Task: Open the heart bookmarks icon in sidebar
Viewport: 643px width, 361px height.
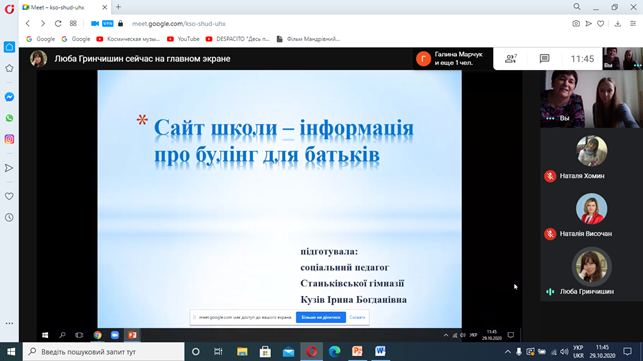Action: [x=9, y=196]
